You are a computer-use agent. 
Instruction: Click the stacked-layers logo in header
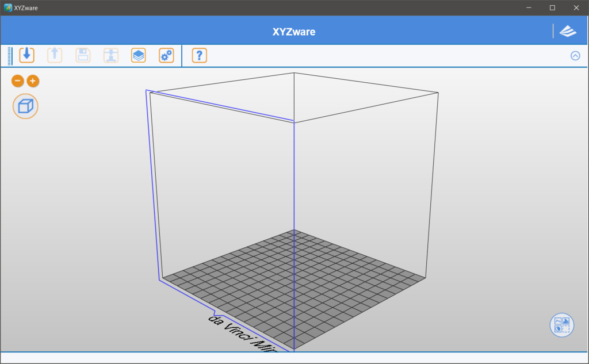568,31
